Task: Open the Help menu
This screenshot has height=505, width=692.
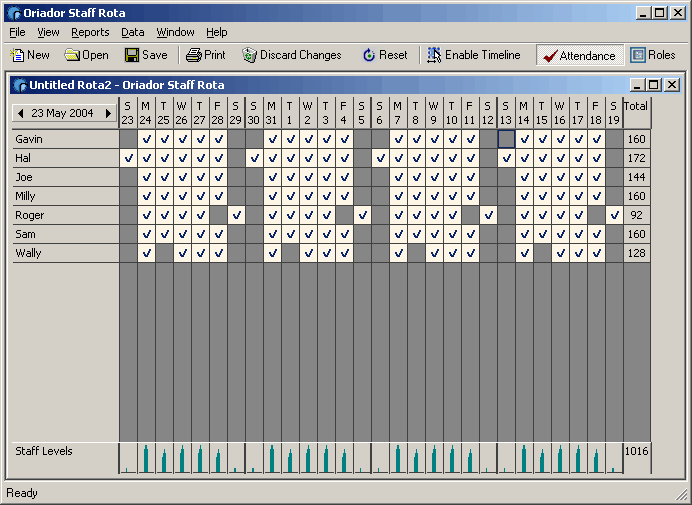Action: point(217,32)
